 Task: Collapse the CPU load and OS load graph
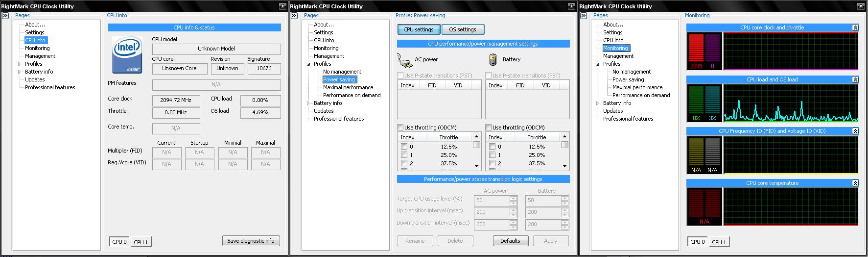pyautogui.click(x=855, y=79)
